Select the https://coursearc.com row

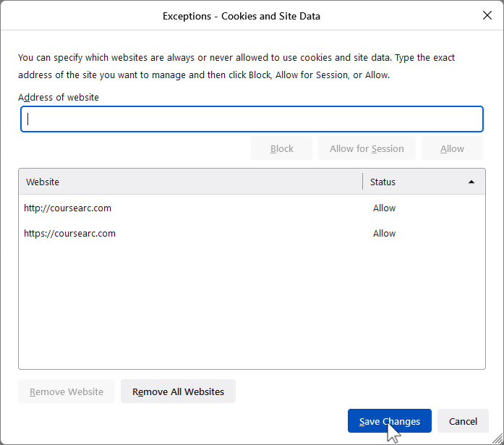click(x=252, y=233)
